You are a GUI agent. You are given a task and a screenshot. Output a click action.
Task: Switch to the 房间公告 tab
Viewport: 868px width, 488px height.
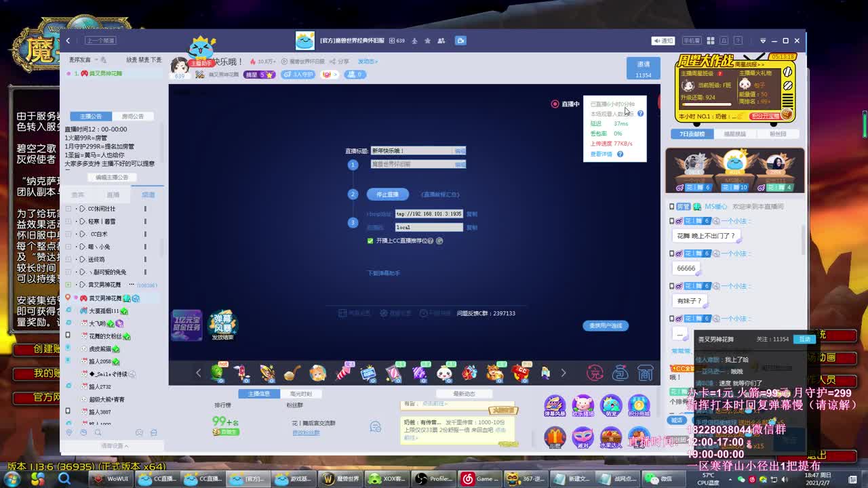(132, 117)
